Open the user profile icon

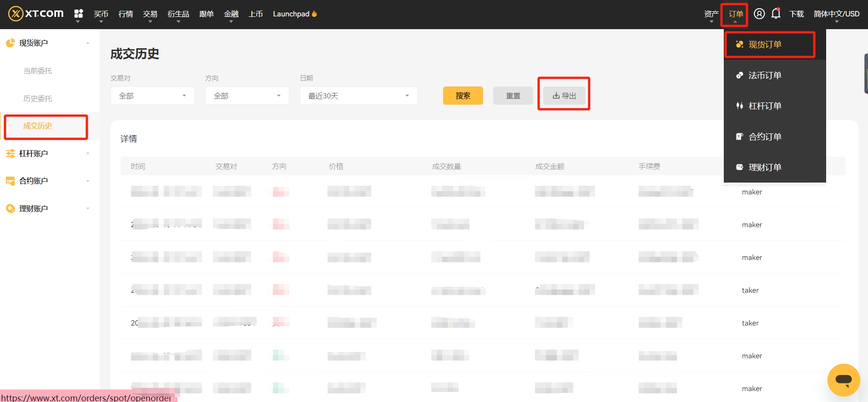pos(759,14)
